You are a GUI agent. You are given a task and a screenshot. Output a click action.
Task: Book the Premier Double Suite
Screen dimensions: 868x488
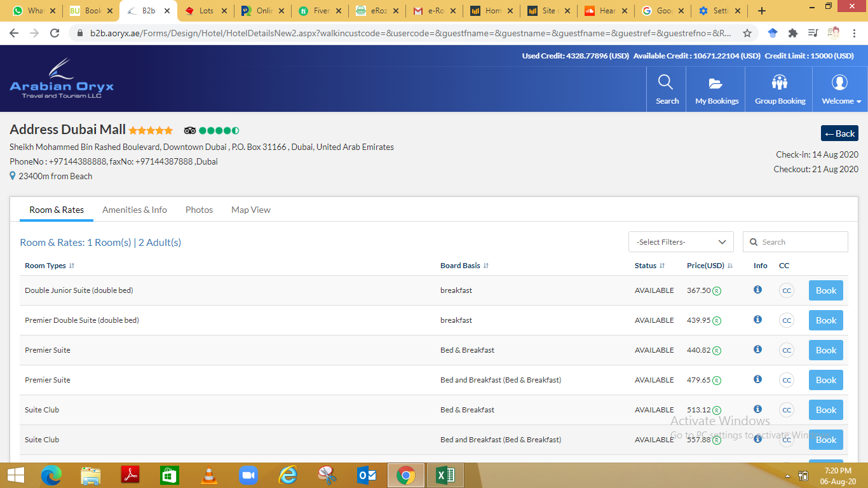click(x=826, y=320)
